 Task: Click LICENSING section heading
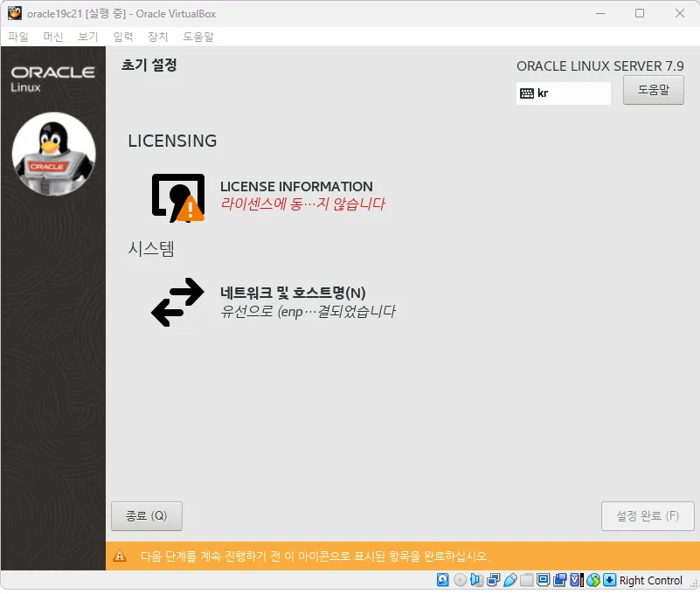pyautogui.click(x=172, y=141)
